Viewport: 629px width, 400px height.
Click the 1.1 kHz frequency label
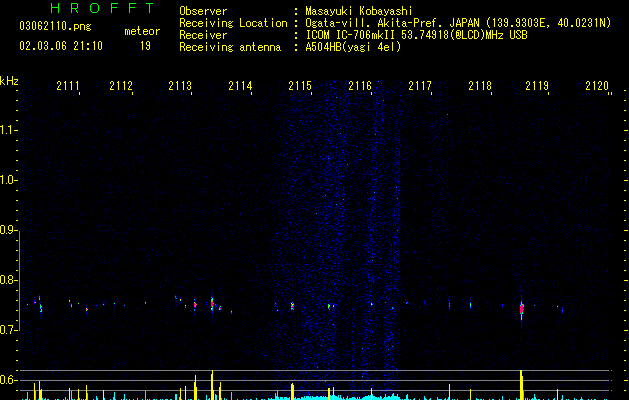click(x=7, y=130)
